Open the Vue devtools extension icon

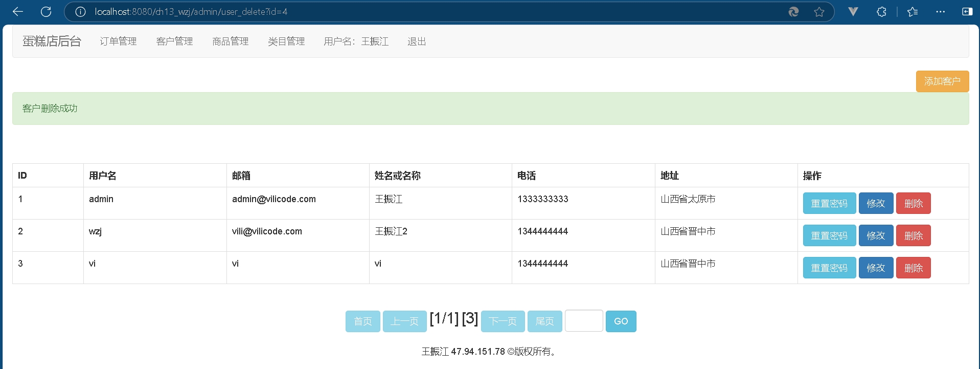coord(853,12)
